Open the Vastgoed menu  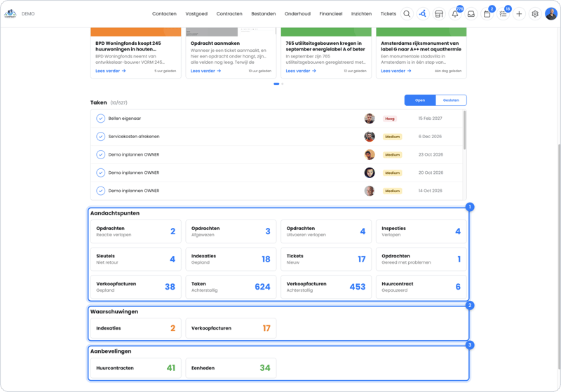196,14
